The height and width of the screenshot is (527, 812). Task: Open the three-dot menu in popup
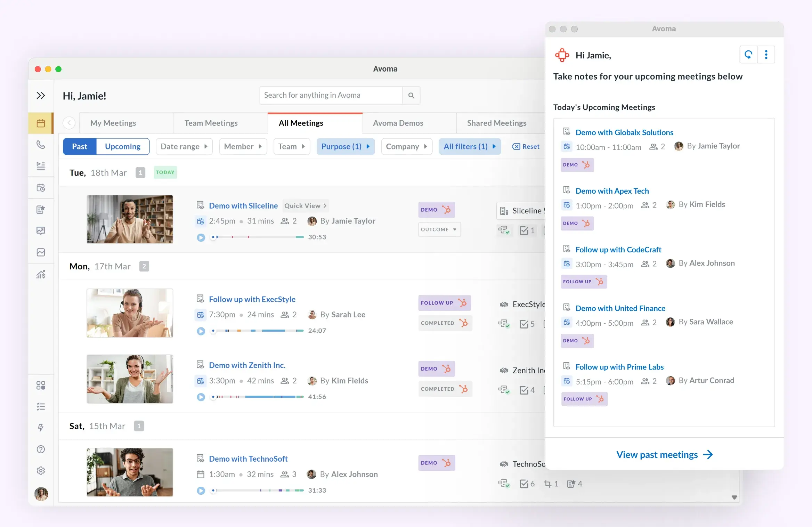pos(766,55)
